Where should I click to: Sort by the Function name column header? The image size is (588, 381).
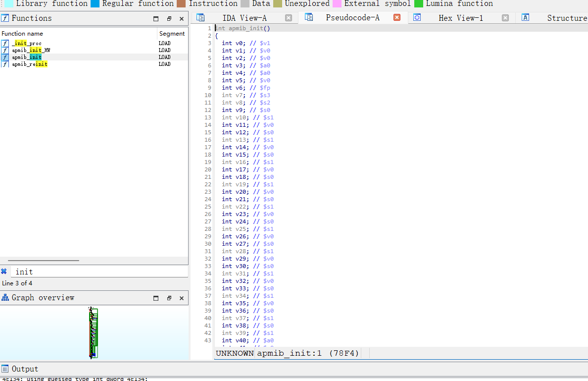[22, 34]
